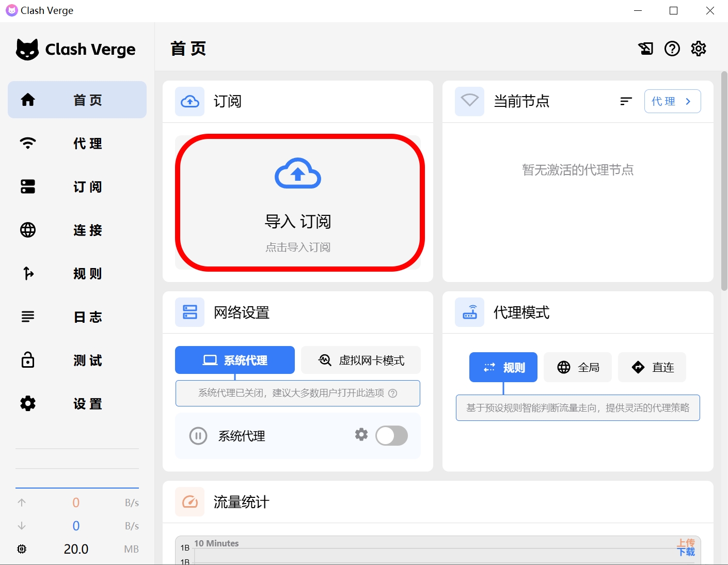This screenshot has height=565, width=728.
Task: Open the help question mark icon
Action: tap(672, 49)
